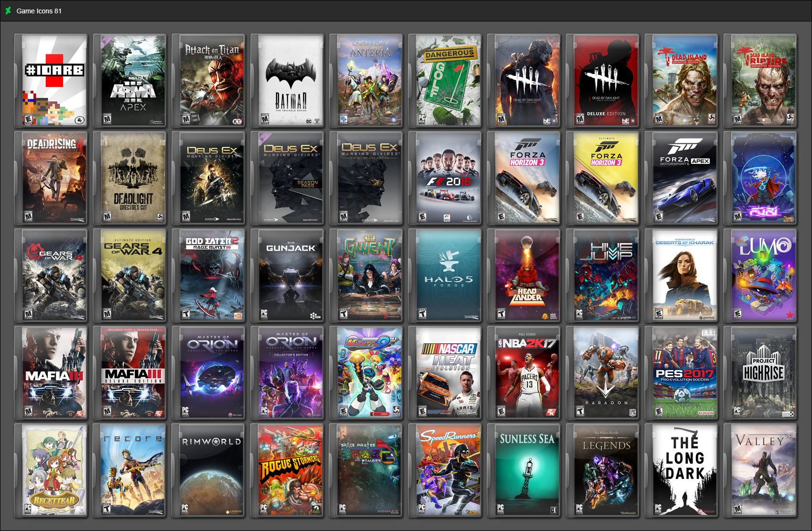Select the Mafia III Deluxe Edition icon
This screenshot has height=531, width=812.
(x=130, y=373)
